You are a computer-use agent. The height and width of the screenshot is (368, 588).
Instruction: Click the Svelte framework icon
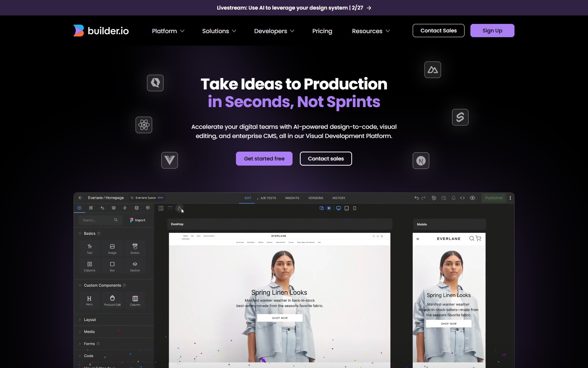[x=460, y=117]
